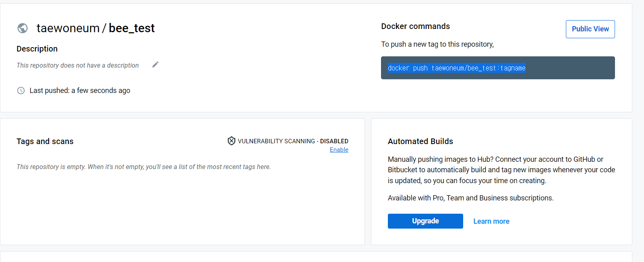The height and width of the screenshot is (262, 644).
Task: Click 'This repository is empty' message
Action: 144,167
